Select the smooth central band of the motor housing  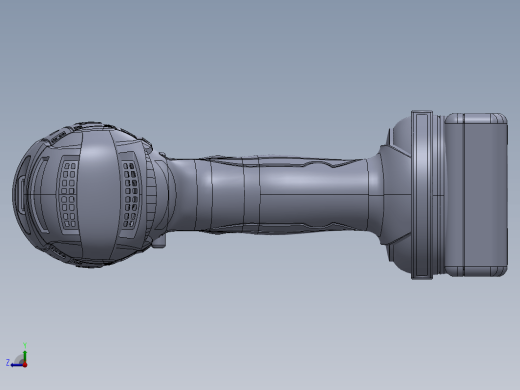point(98,195)
